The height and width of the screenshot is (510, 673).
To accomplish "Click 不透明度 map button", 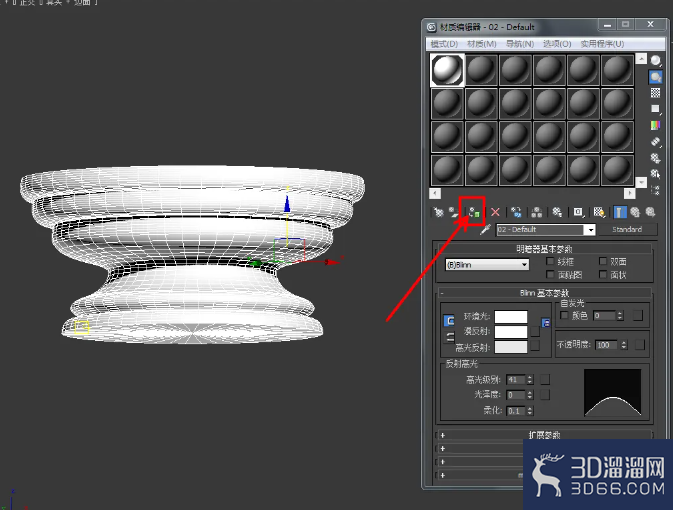I will 640,345.
